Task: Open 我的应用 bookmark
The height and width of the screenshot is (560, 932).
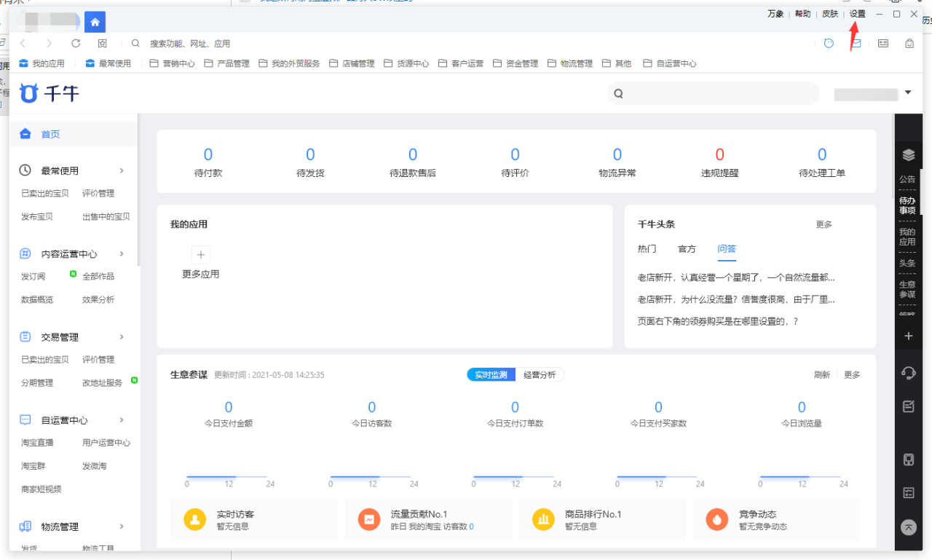Action: [42, 63]
